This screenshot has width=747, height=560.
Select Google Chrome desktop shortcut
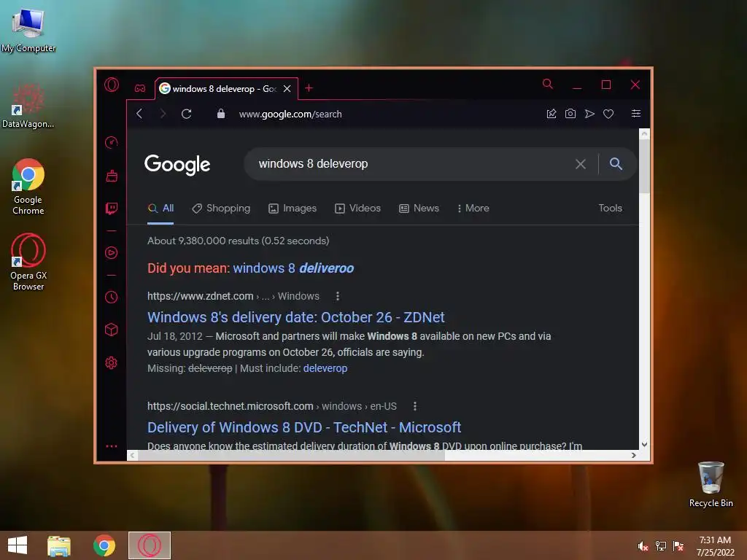(28, 187)
